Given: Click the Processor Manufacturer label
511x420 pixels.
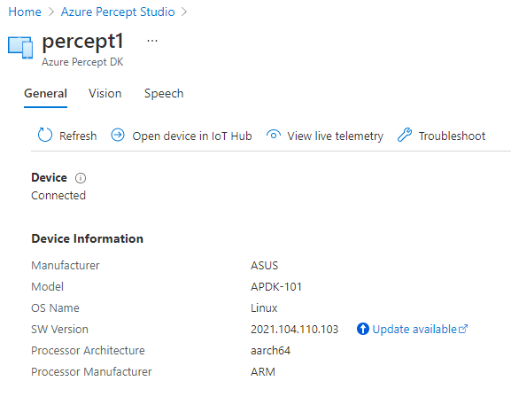Looking at the screenshot, I should pos(91,372).
